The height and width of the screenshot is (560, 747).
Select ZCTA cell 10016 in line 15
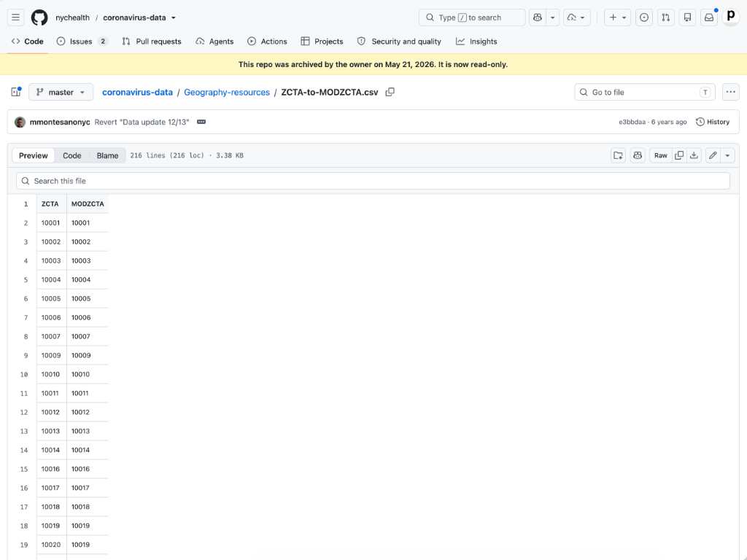pos(52,469)
